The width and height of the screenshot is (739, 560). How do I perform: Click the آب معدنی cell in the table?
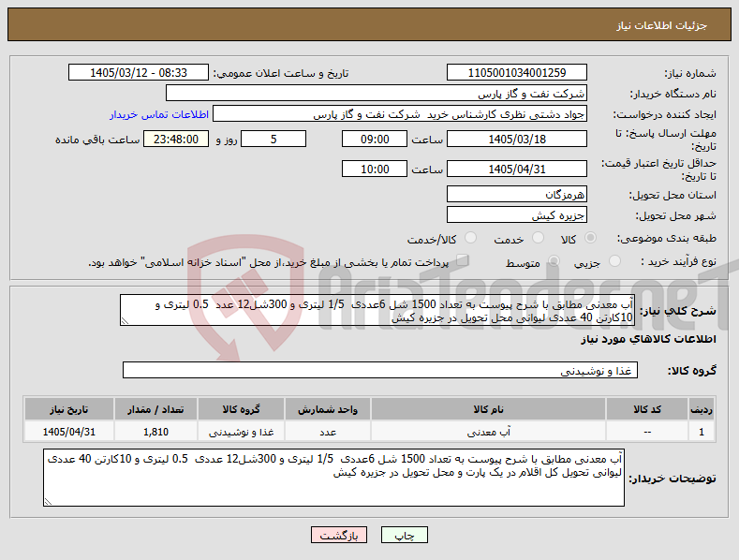coord(488,432)
